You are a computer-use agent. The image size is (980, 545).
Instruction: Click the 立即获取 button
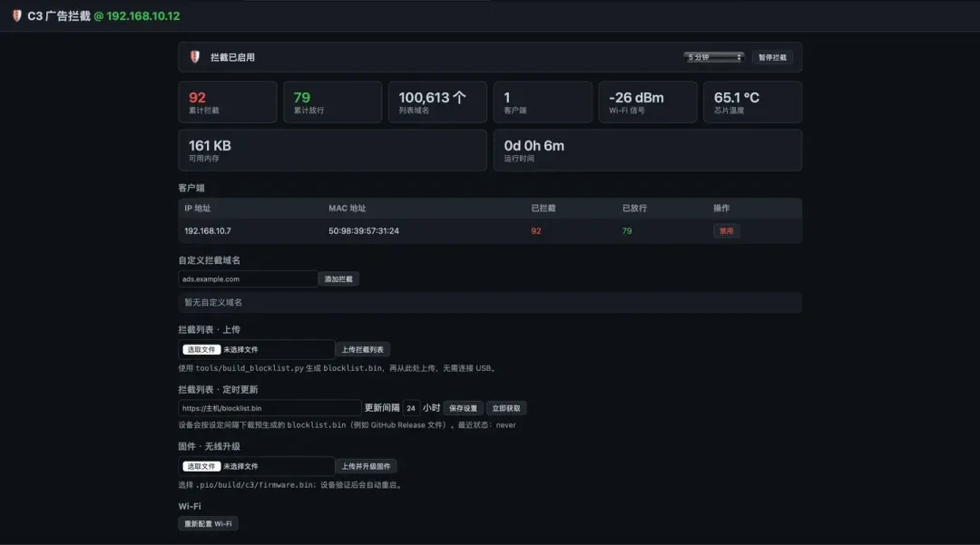(505, 408)
